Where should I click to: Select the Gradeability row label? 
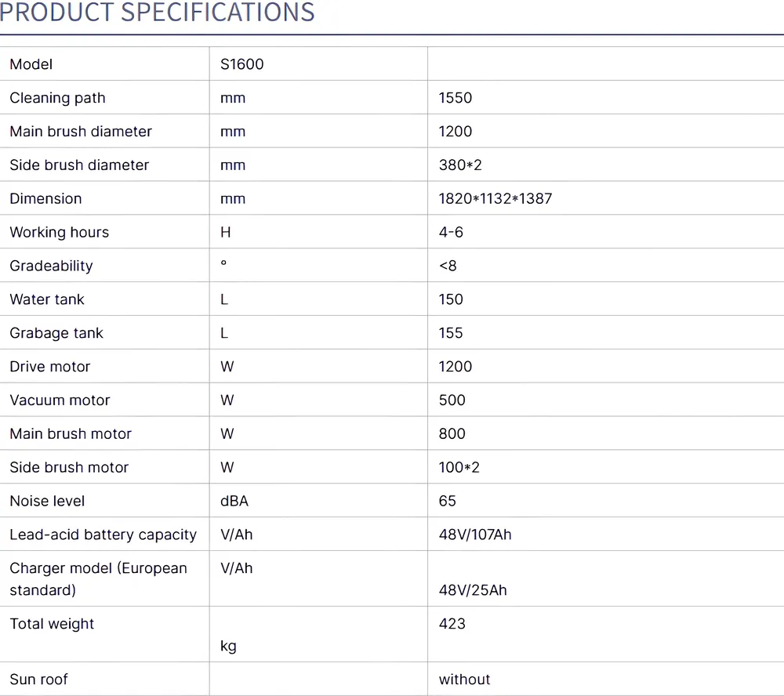[51, 266]
